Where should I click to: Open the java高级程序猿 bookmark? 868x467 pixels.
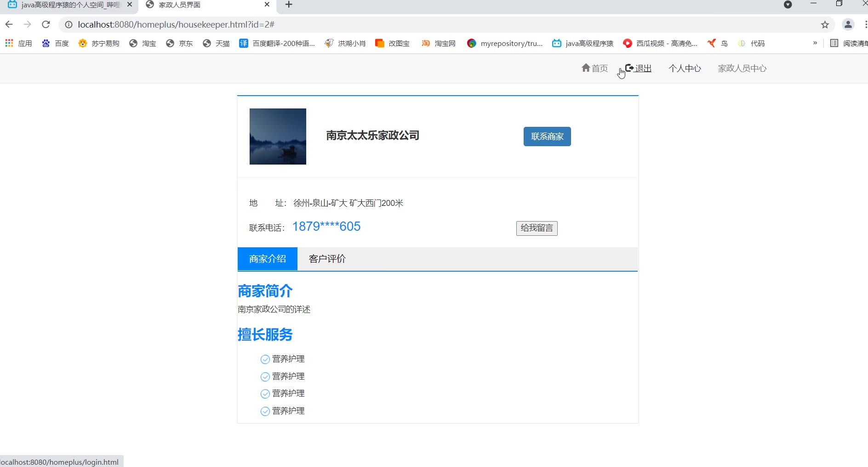pyautogui.click(x=583, y=43)
